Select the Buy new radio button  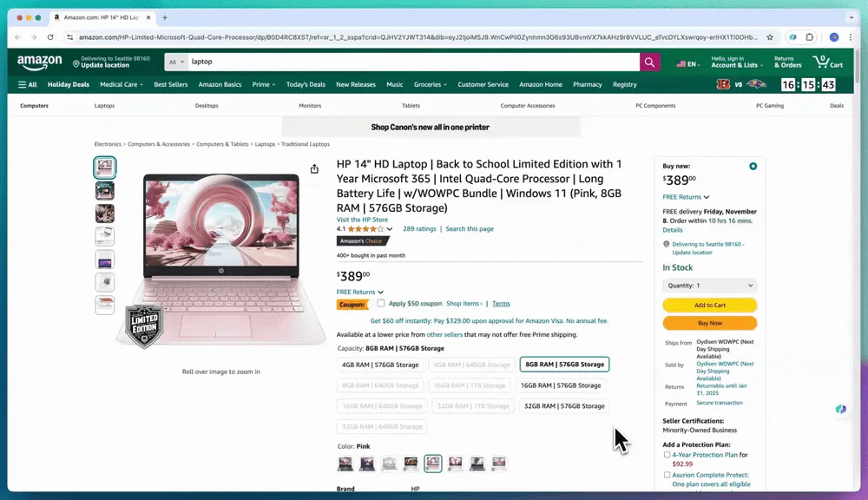point(753,166)
